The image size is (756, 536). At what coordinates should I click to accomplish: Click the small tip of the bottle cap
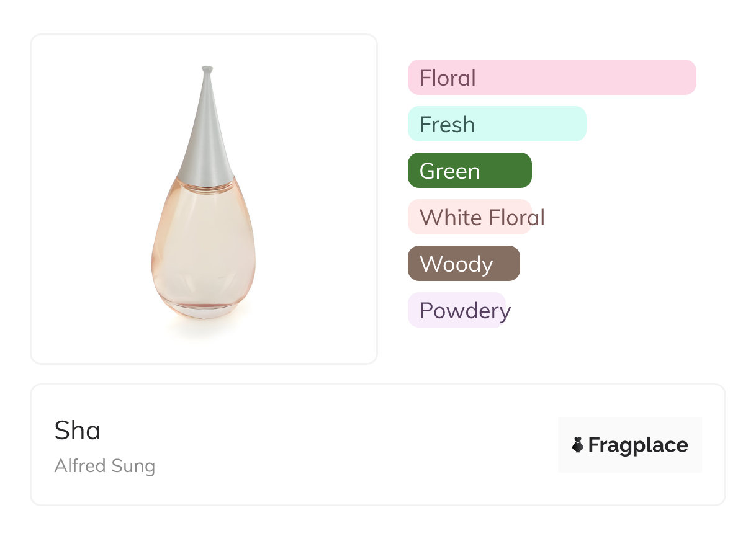click(207, 69)
